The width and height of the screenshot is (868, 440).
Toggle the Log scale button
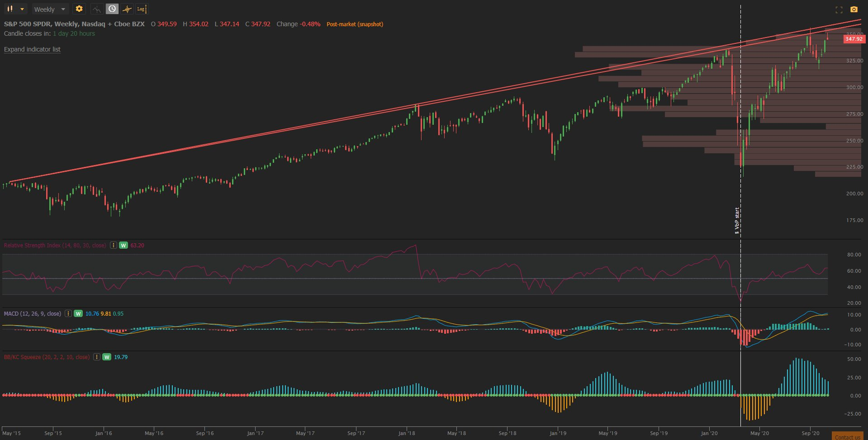pyautogui.click(x=142, y=9)
